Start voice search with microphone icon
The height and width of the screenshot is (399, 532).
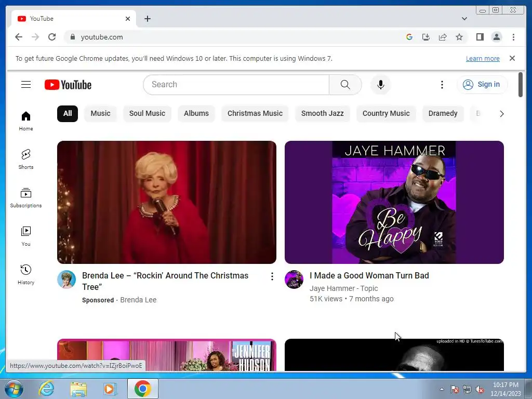pos(381,85)
